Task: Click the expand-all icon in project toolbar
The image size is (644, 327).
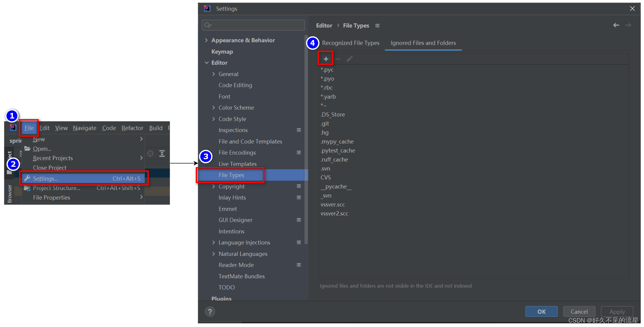Action: pyautogui.click(x=162, y=154)
